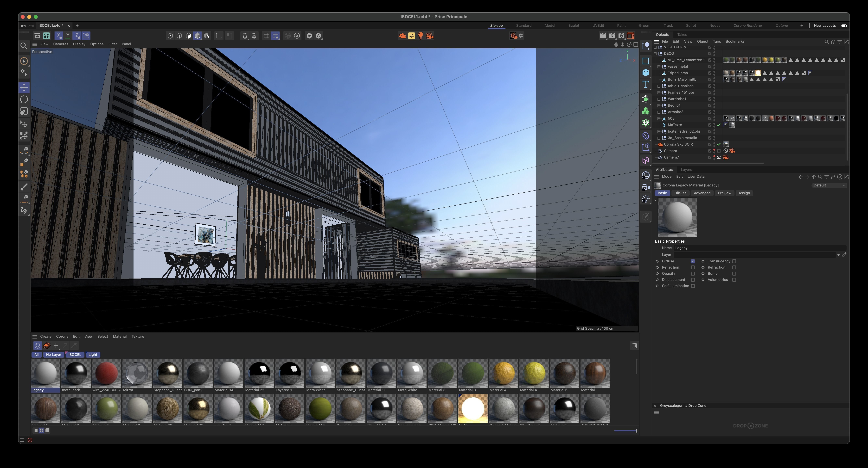
Task: Select Corona Sky SOIR object
Action: (678, 144)
